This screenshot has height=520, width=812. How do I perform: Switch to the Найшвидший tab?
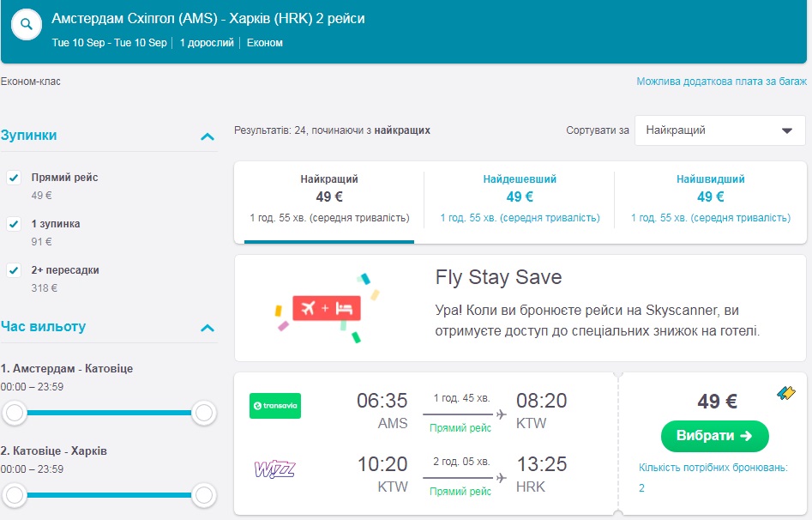710,199
